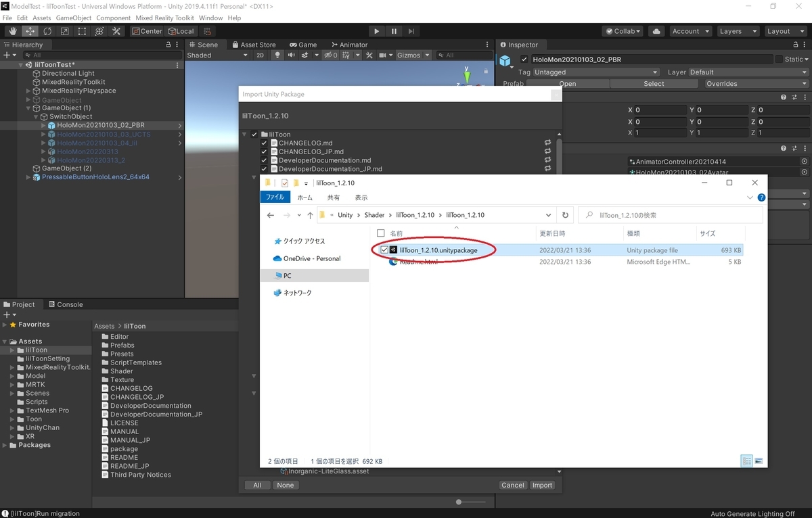Click Import in Import Unity Package
The image size is (812, 518).
[x=542, y=485]
